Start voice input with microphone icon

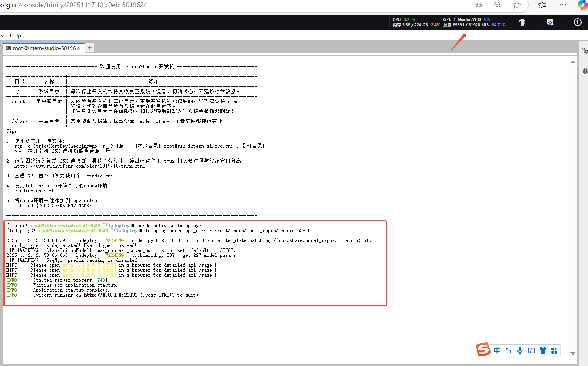click(x=520, y=350)
